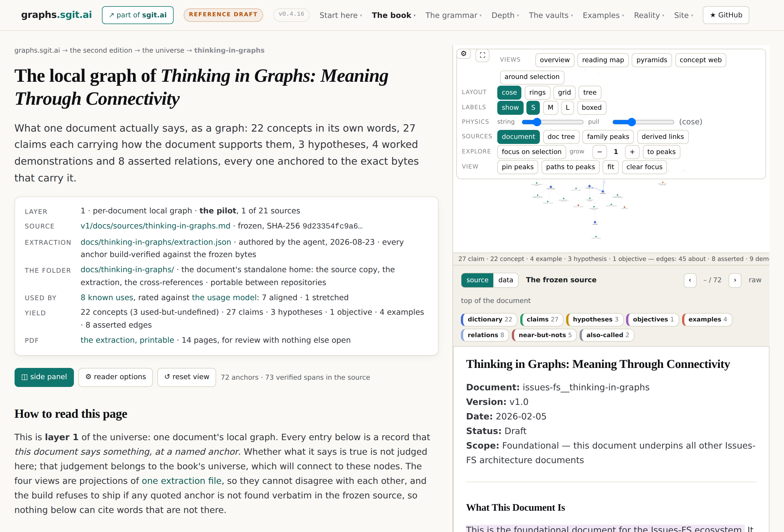Expand the Depth menu
Image resolution: width=784 pixels, height=532 pixels.
505,15
